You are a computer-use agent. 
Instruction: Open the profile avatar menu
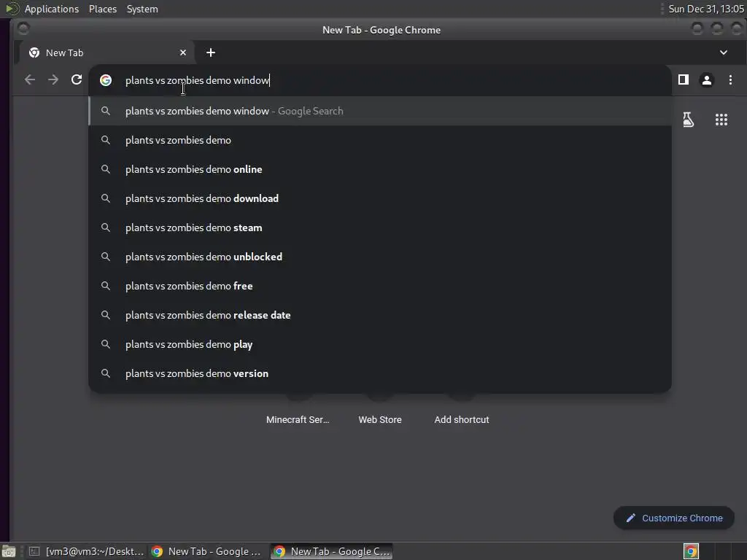click(x=706, y=80)
